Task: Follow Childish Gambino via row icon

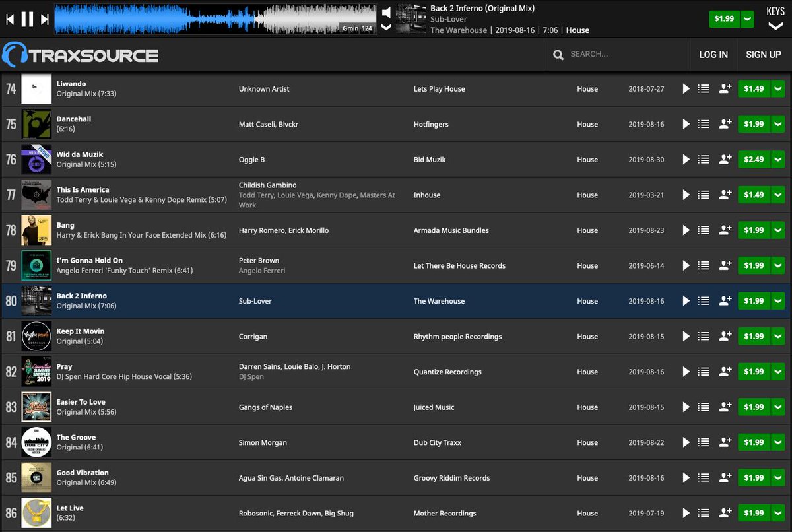Action: click(x=725, y=195)
